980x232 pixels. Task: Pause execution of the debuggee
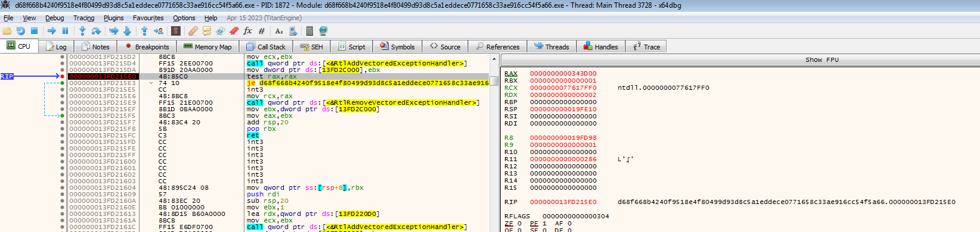point(66,31)
